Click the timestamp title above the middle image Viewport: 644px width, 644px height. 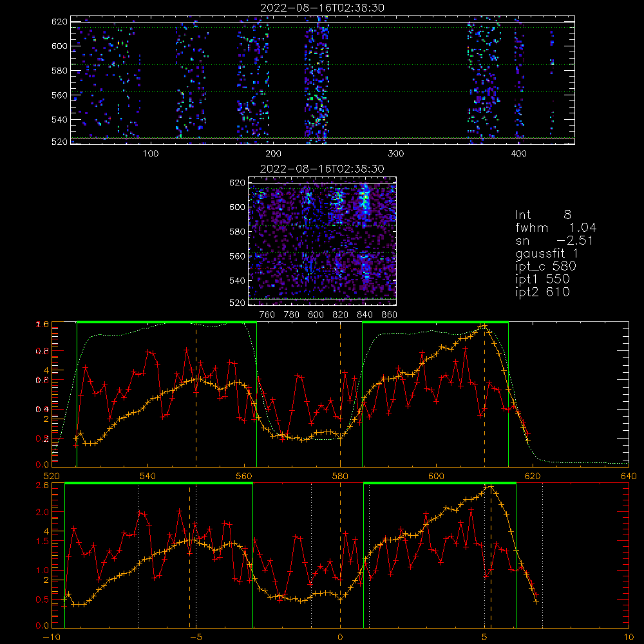pyautogui.click(x=322, y=169)
